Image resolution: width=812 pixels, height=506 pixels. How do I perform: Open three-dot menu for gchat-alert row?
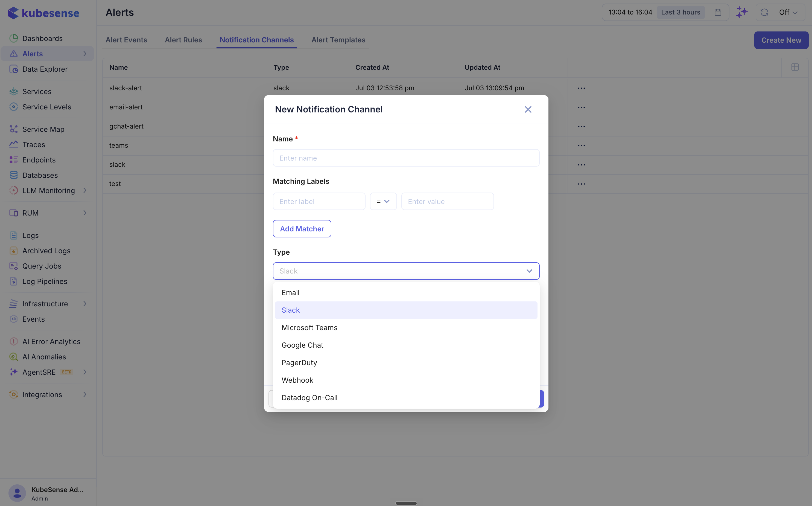coord(581,126)
